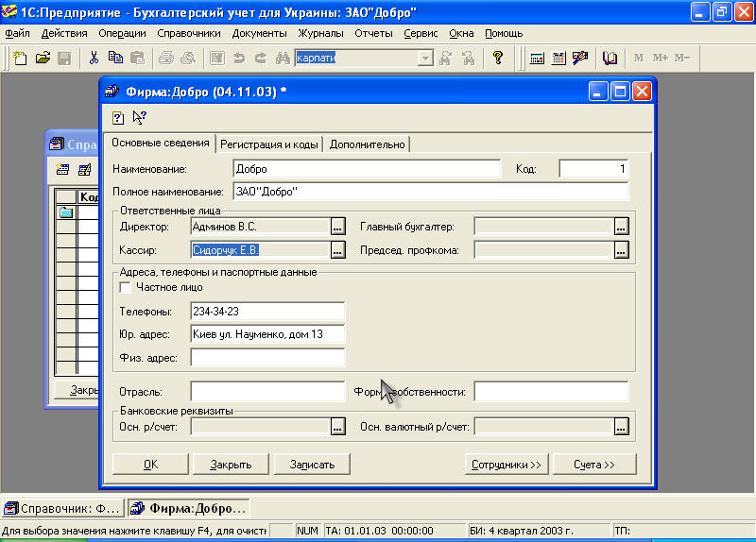This screenshot has width=756, height=542.
Task: Click the Физ. адрес input field
Action: tap(267, 358)
